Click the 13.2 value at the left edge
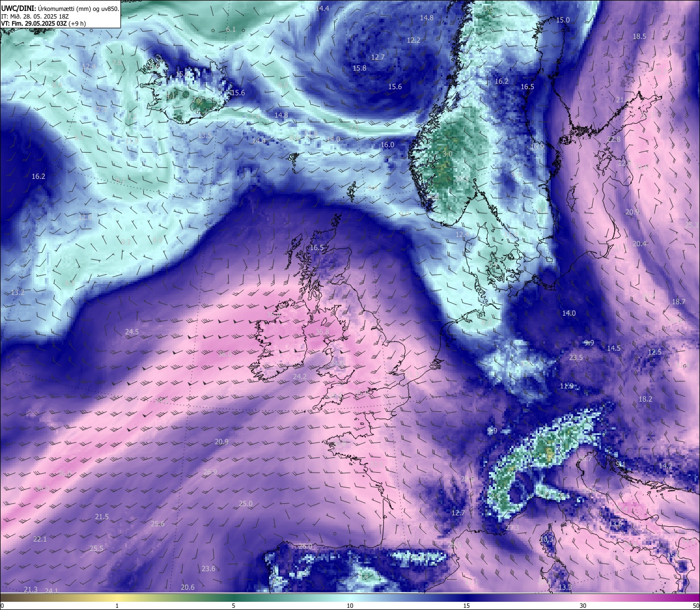The height and width of the screenshot is (610, 700). pos(17,293)
